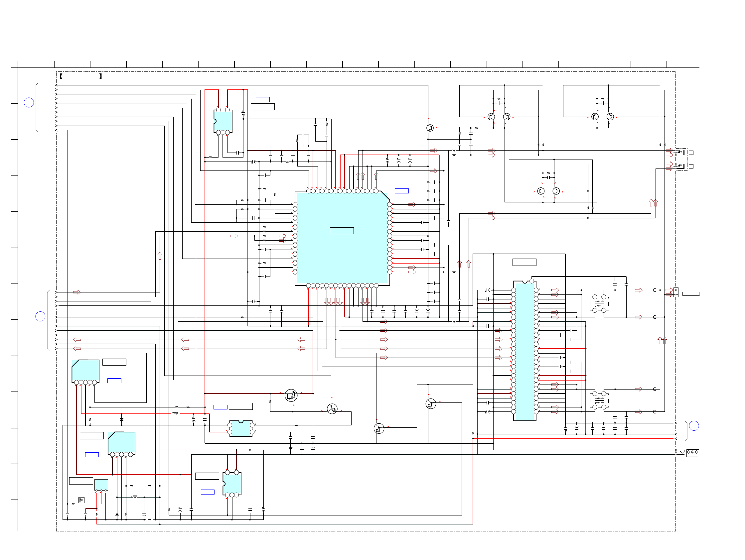Image resolution: width=745 pixels, height=560 pixels.
Task: Click the MOSFET transistor symbol
Action: click(291, 395)
